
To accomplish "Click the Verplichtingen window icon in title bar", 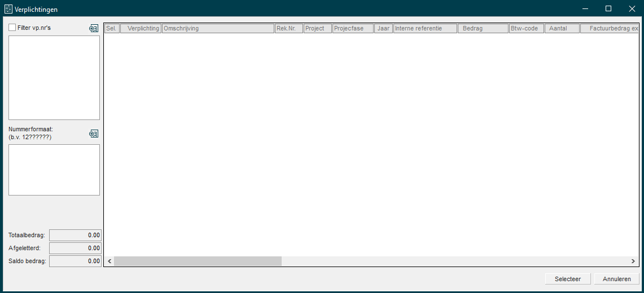I will (8, 9).
